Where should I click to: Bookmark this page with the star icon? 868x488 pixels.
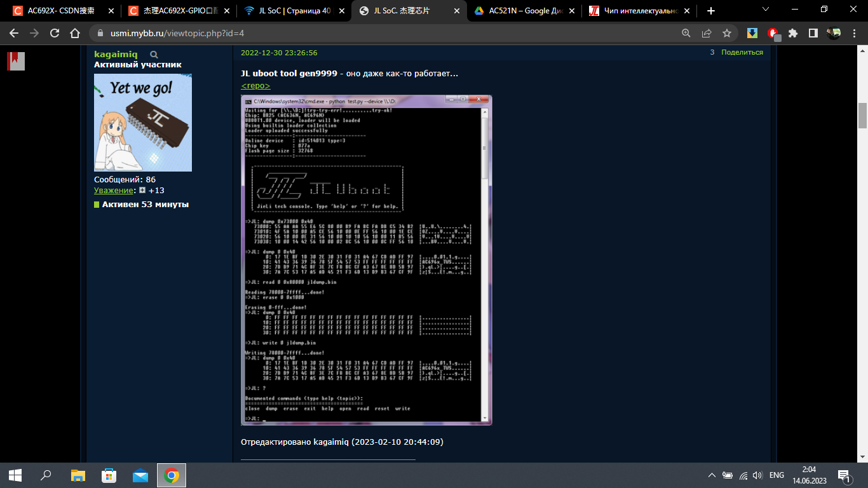[727, 34]
